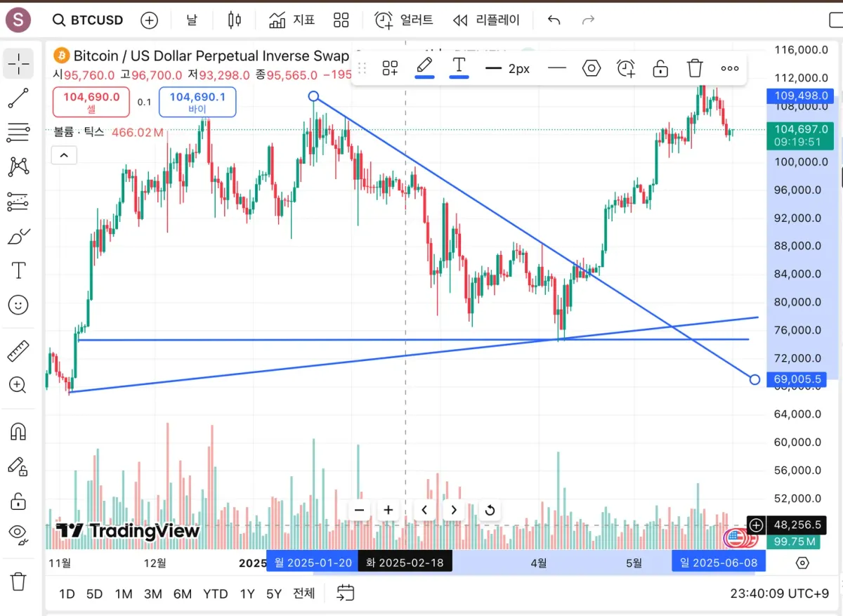Open the layout templates grid icon

[341, 20]
